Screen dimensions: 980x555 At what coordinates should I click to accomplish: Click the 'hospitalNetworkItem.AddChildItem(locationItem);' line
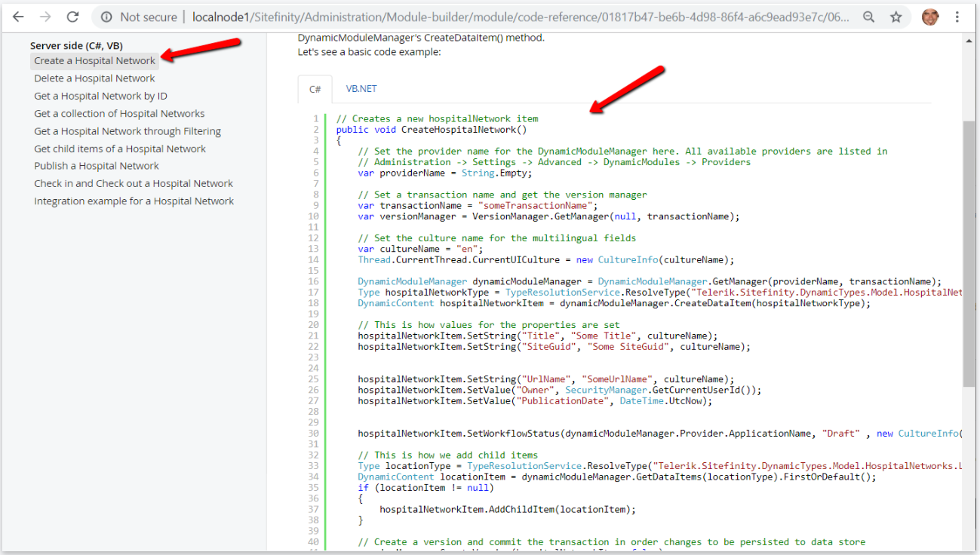[x=508, y=509]
